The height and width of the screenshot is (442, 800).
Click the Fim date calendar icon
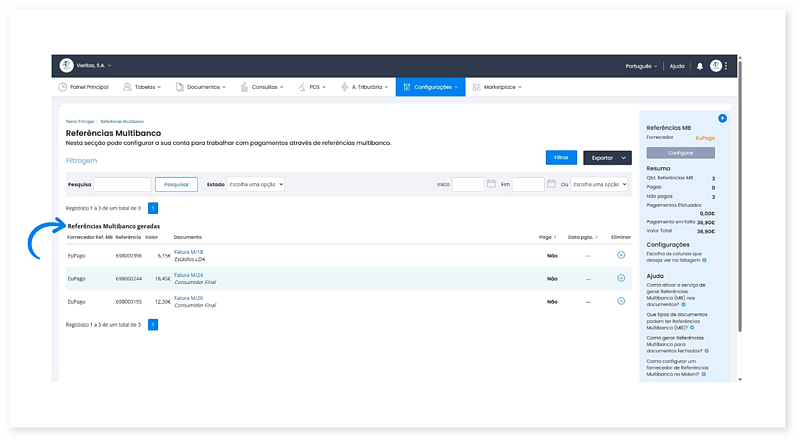[551, 184]
